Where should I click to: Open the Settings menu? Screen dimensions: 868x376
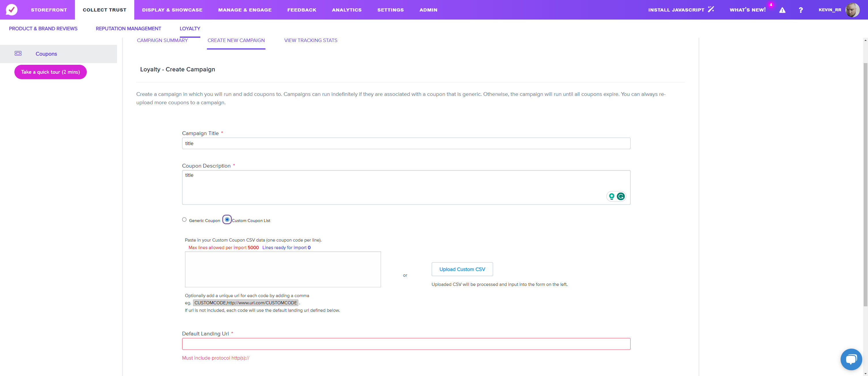(390, 10)
